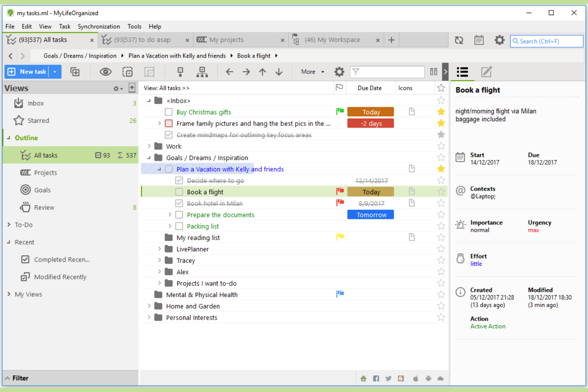
Task: Expand the Work folder
Action: [149, 146]
